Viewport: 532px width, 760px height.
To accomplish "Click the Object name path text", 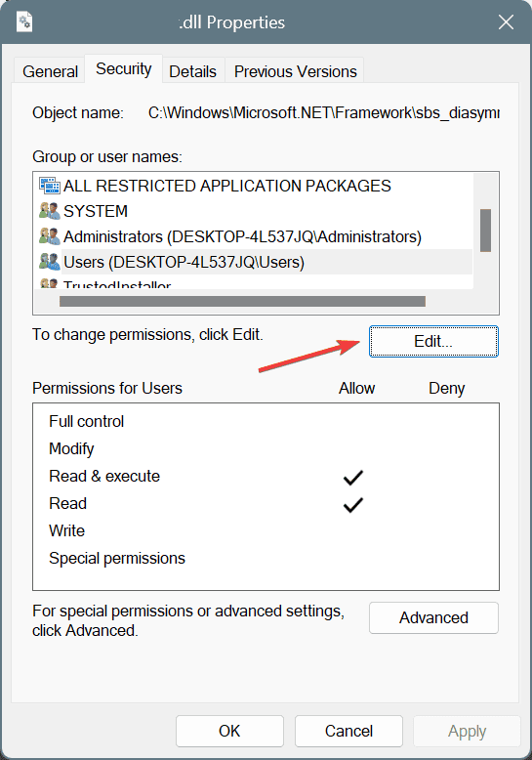I will [324, 113].
